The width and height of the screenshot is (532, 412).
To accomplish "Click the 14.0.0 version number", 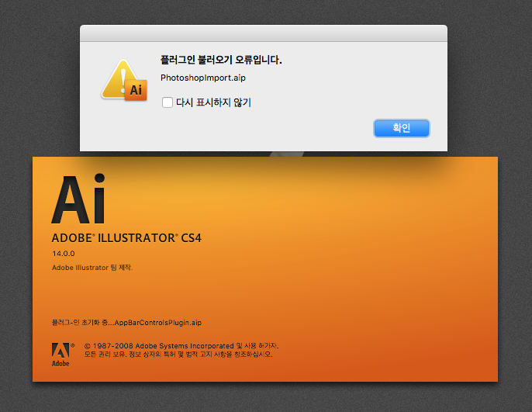I will 62,254.
